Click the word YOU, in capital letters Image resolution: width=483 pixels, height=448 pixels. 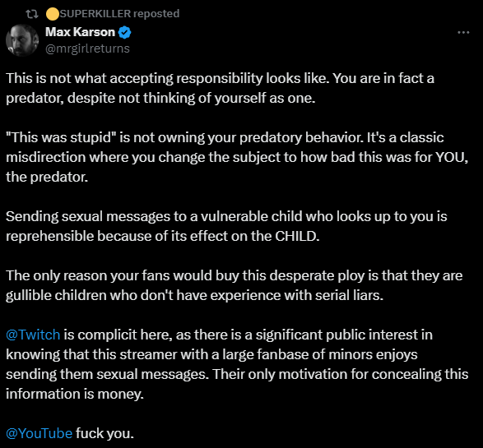(452, 157)
